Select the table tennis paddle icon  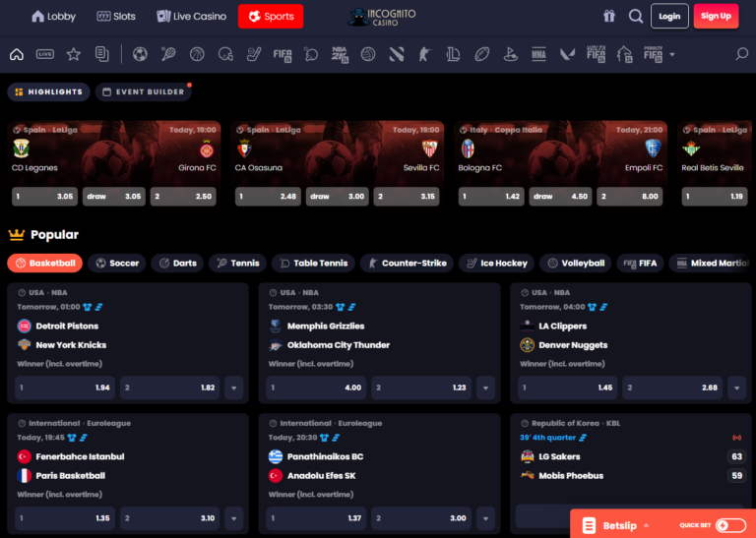tap(311, 54)
